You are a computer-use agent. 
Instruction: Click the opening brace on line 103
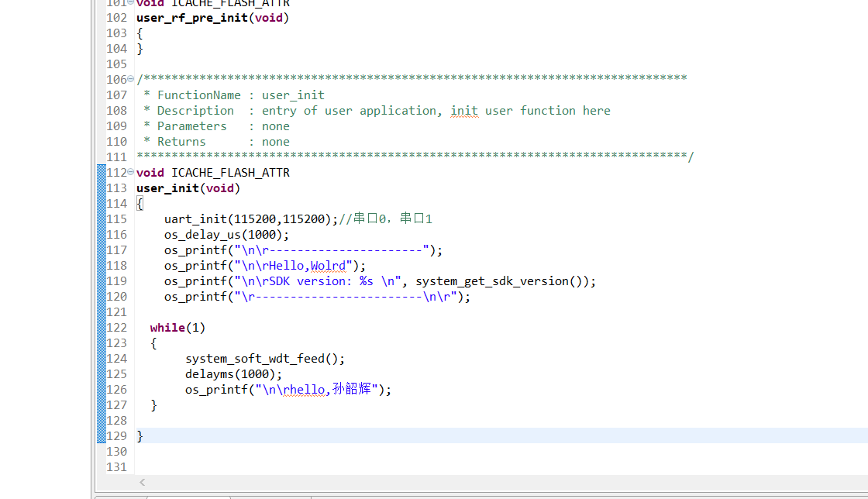point(140,33)
